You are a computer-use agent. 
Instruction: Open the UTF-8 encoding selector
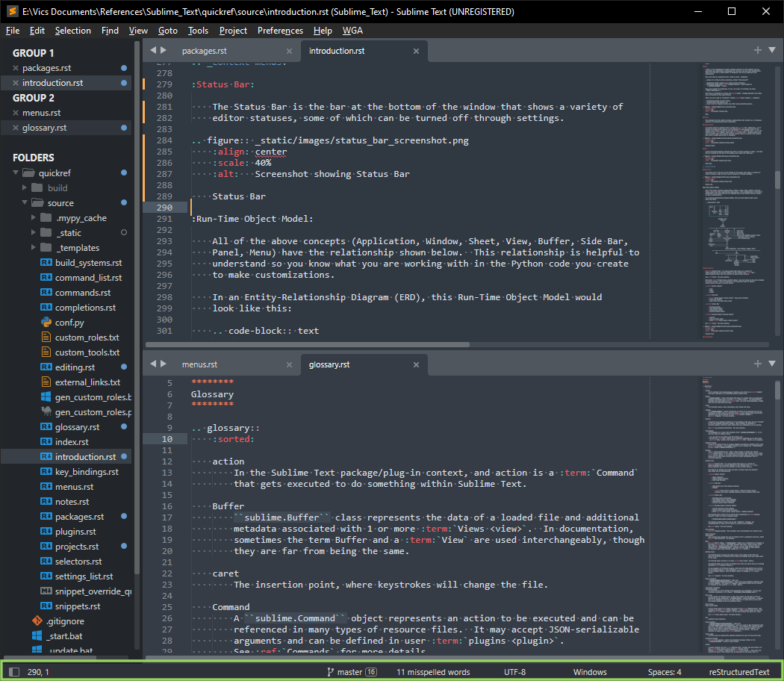coord(514,672)
